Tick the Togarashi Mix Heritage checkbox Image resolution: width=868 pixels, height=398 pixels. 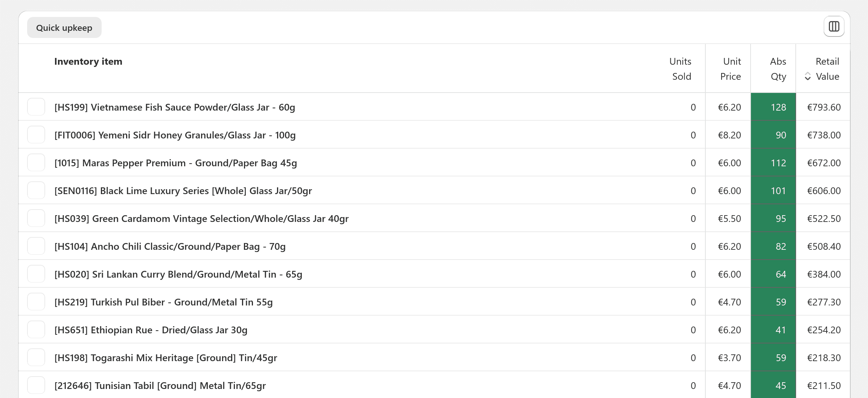36,357
